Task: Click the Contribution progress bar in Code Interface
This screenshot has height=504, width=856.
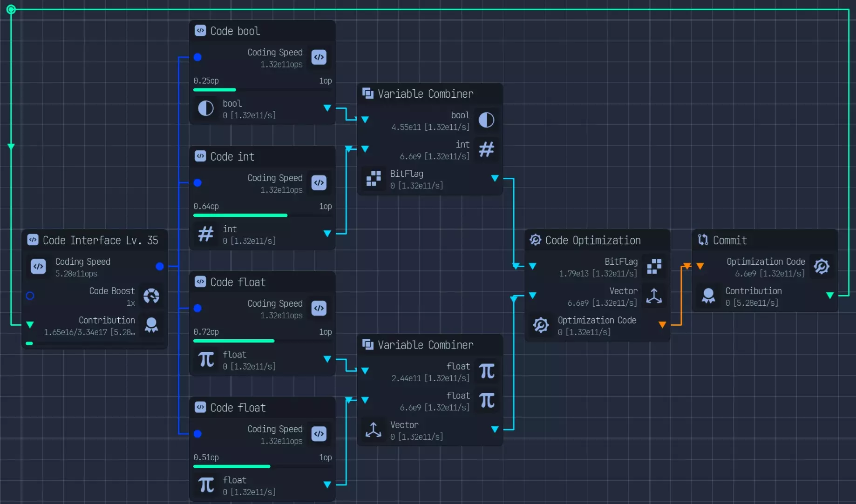Action: 95,343
